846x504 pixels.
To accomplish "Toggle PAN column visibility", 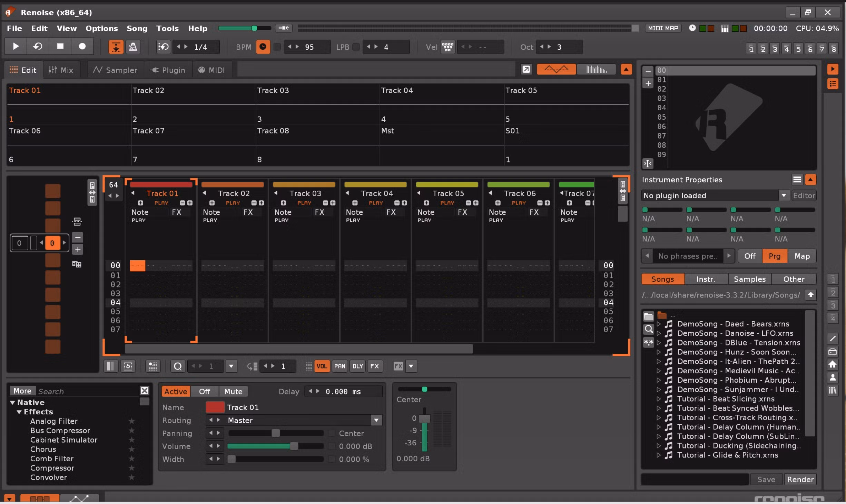I will [340, 366].
